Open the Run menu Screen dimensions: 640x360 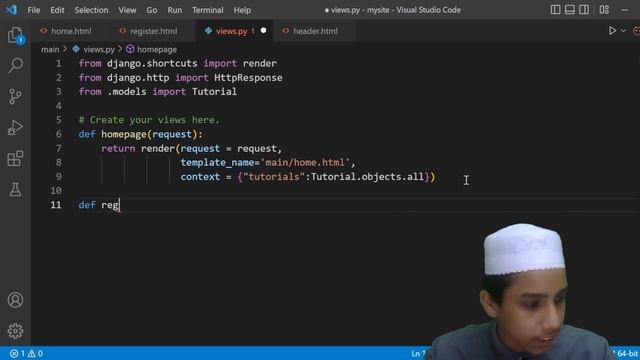click(175, 10)
